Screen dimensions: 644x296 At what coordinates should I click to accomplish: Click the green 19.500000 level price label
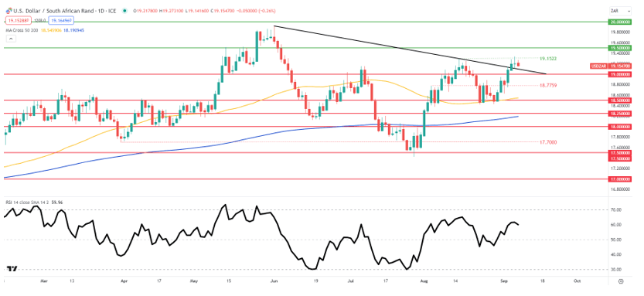coord(620,48)
